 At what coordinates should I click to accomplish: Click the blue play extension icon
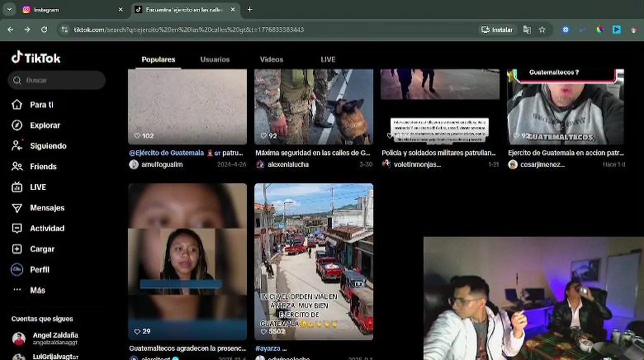[617, 29]
